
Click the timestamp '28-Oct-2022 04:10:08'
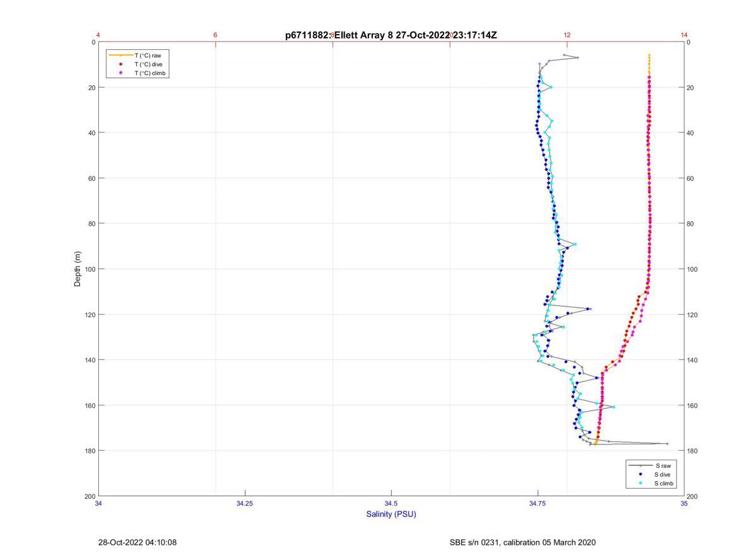[137, 542]
